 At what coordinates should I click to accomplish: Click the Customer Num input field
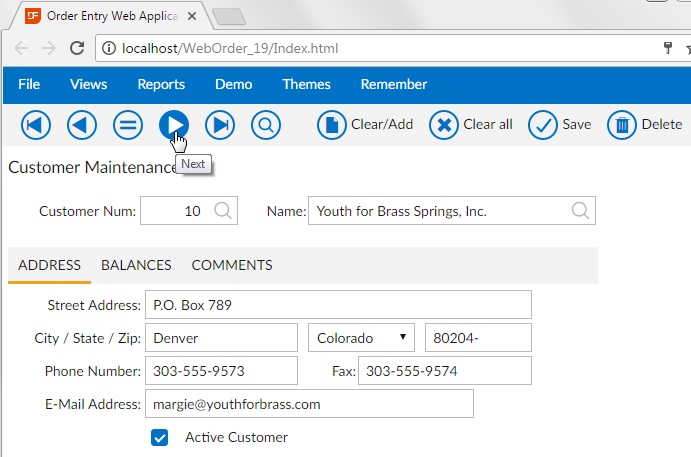[189, 211]
